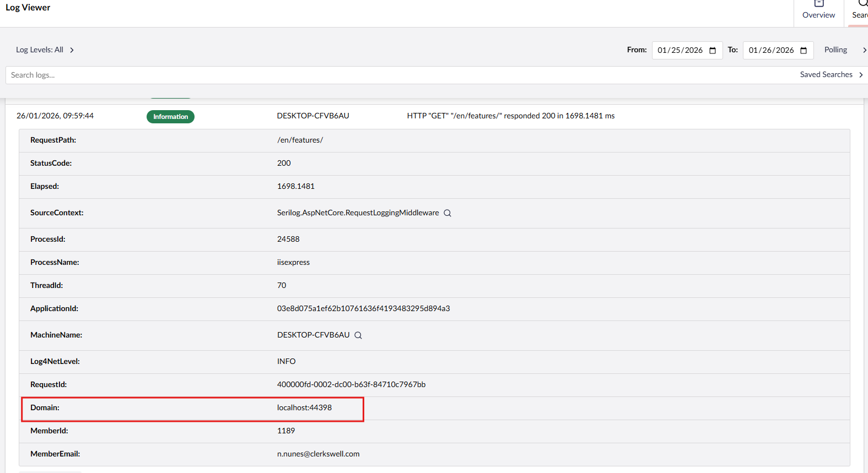Collapse the log entry by its timestamp
The width and height of the screenshot is (868, 473).
coord(55,116)
